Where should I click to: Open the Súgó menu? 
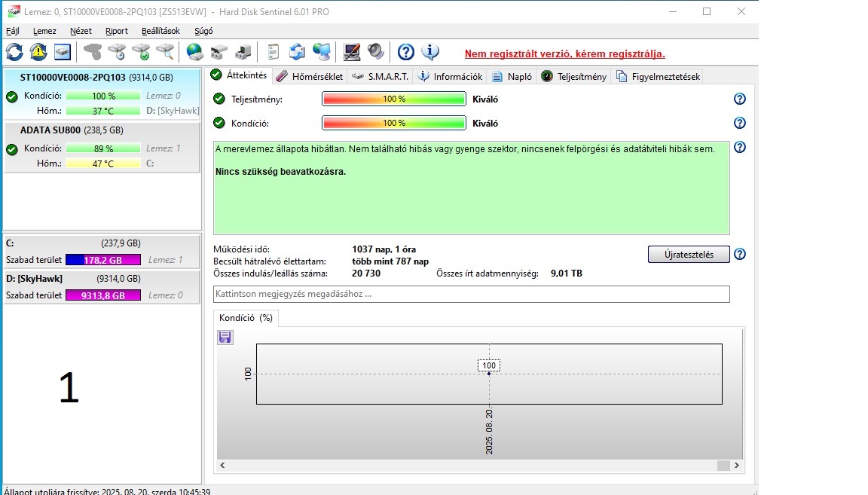(203, 31)
